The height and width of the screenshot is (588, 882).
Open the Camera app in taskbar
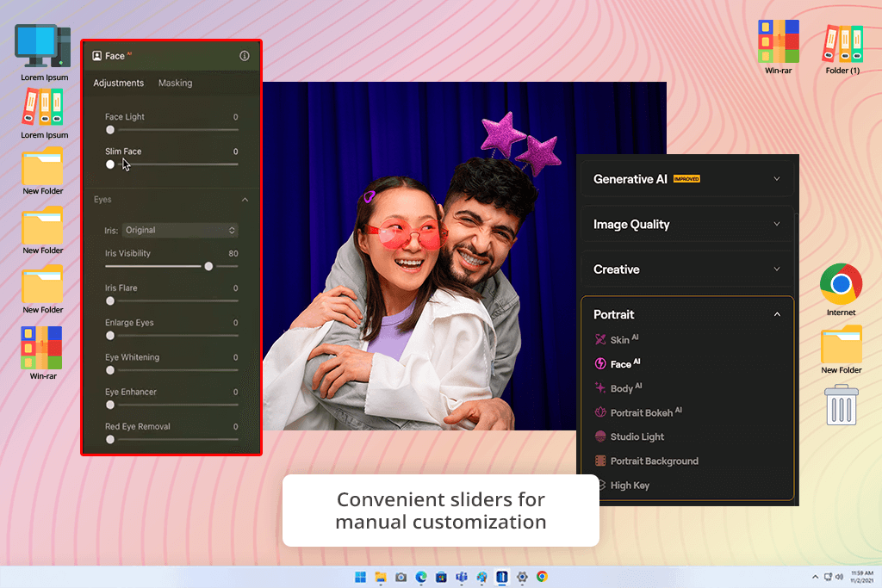click(x=401, y=577)
